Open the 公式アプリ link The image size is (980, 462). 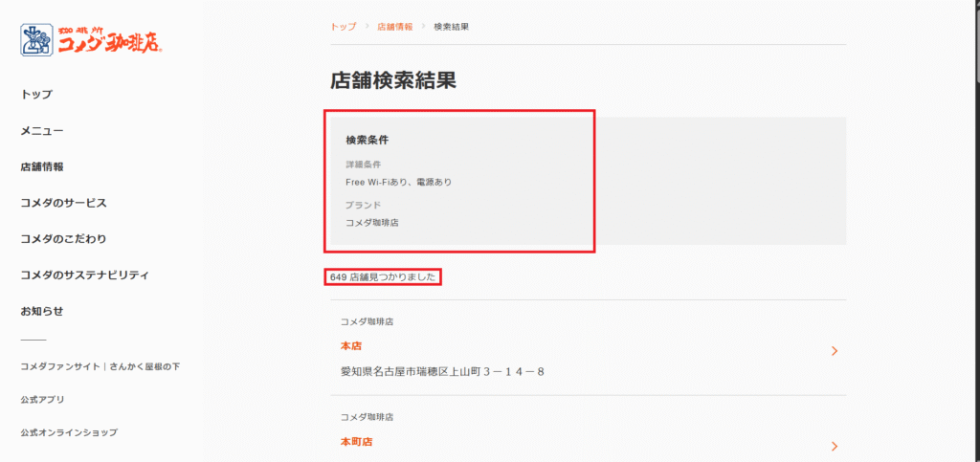(42, 400)
